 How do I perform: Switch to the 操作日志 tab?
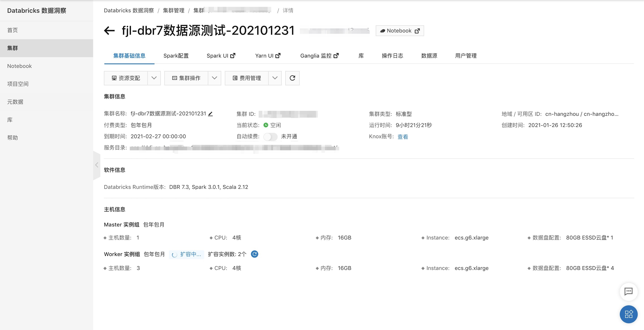pyautogui.click(x=392, y=56)
